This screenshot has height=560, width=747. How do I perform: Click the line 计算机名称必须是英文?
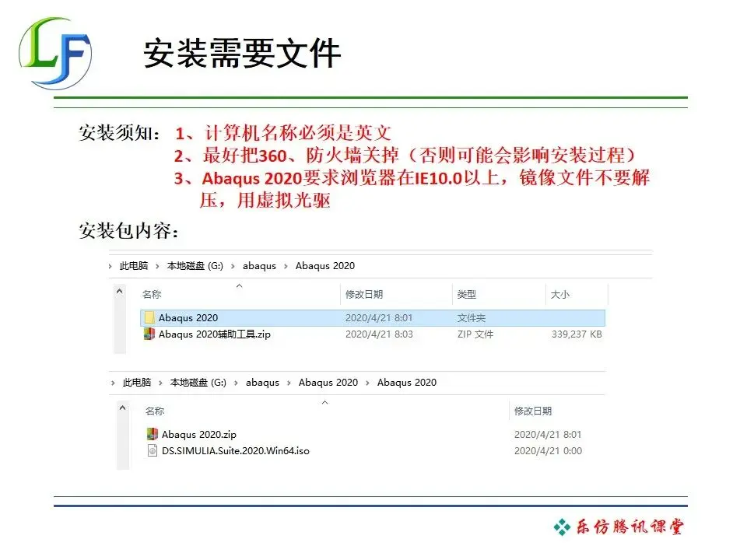pos(298,133)
